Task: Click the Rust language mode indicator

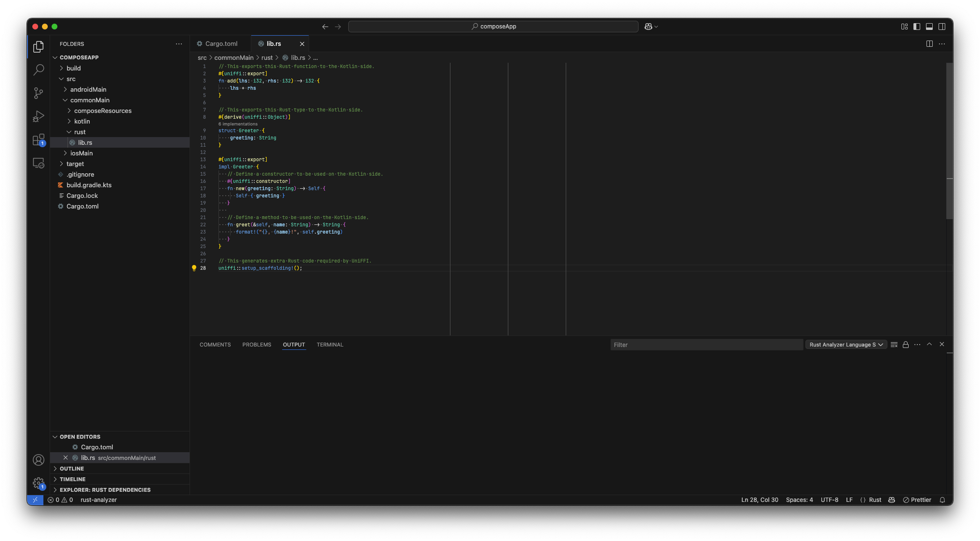Action: [x=875, y=500]
